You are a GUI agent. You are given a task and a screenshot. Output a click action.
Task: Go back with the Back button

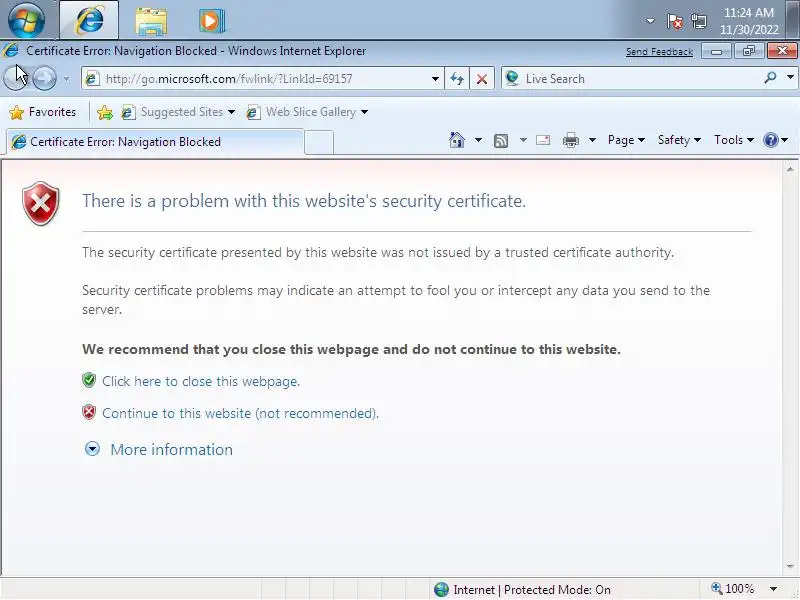pyautogui.click(x=15, y=79)
